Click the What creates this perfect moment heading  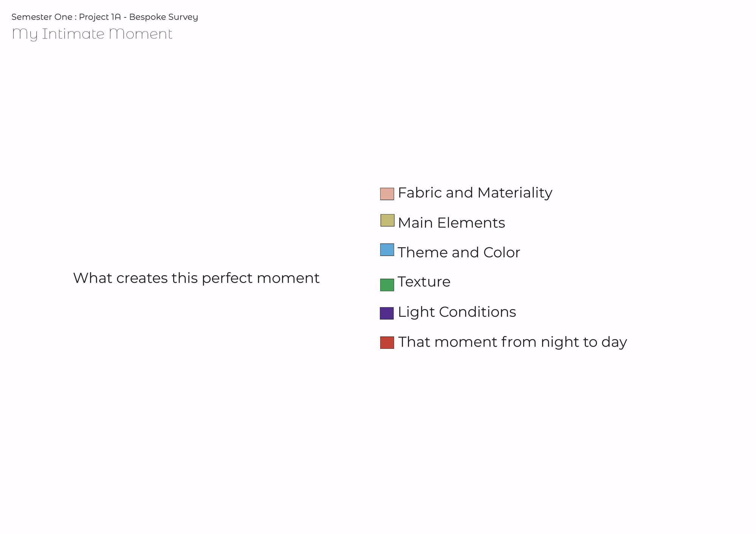(196, 278)
